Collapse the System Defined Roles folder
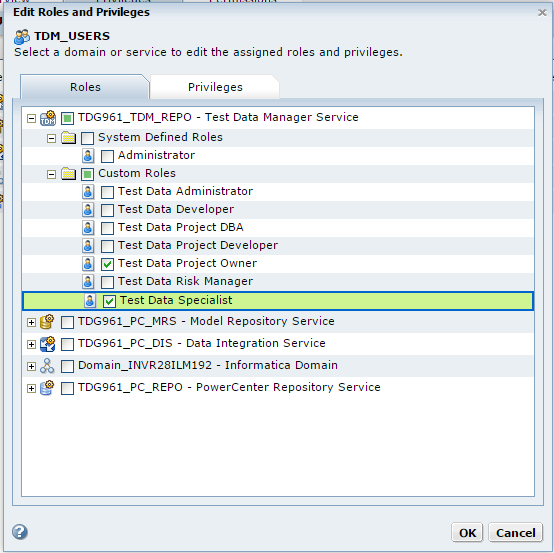 point(52,138)
